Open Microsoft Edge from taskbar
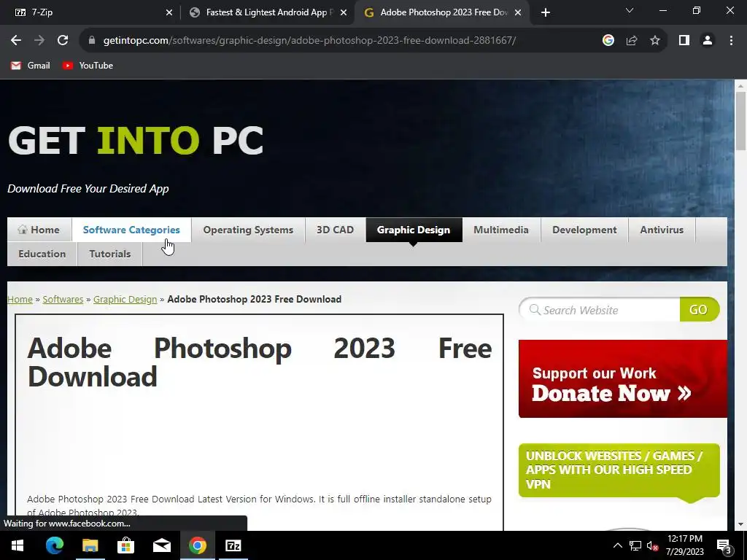The height and width of the screenshot is (560, 747). point(54,545)
